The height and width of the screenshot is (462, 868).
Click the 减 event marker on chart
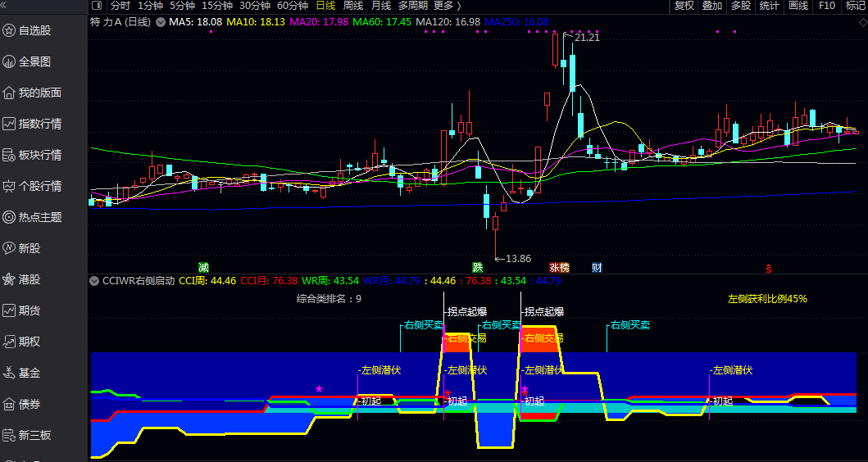203,268
